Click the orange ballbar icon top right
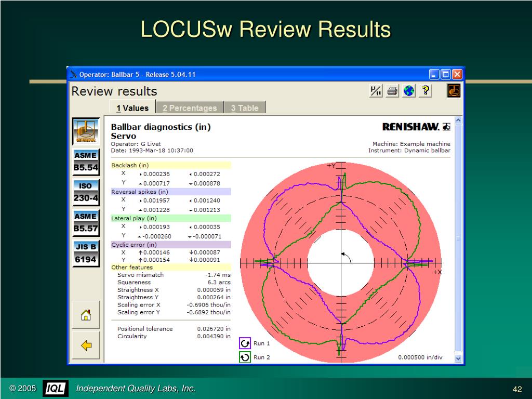 click(454, 90)
